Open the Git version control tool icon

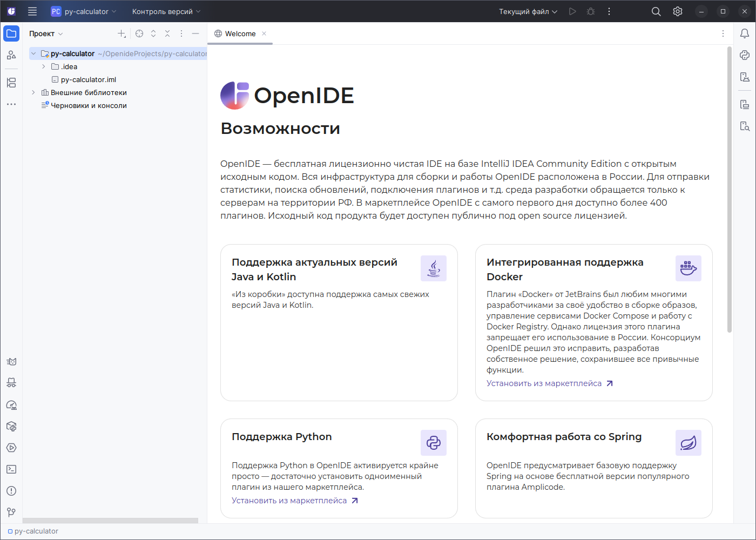tap(11, 512)
